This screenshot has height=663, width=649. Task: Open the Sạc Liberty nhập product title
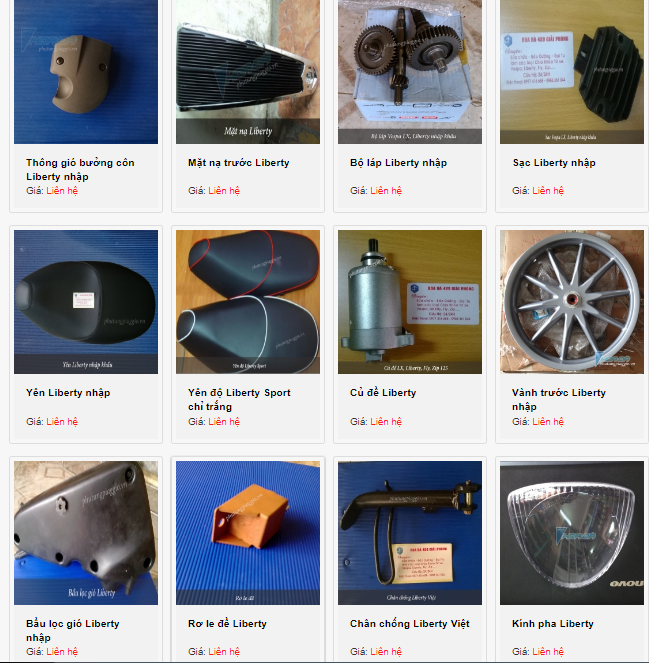[554, 163]
